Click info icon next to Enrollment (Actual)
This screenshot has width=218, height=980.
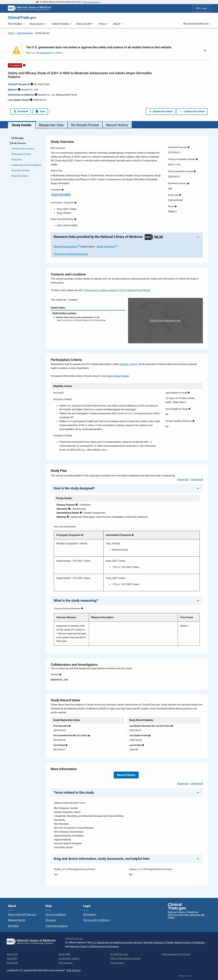(x=188, y=183)
